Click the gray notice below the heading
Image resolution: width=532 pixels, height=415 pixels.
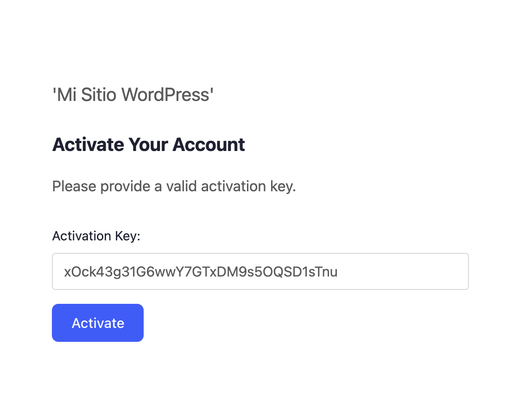click(174, 187)
